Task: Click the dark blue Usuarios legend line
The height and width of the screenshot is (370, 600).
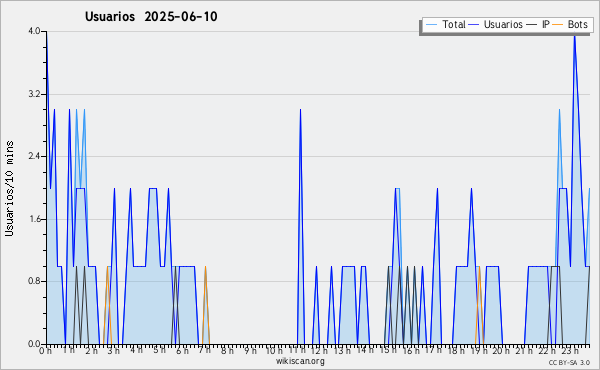Action: [x=474, y=25]
